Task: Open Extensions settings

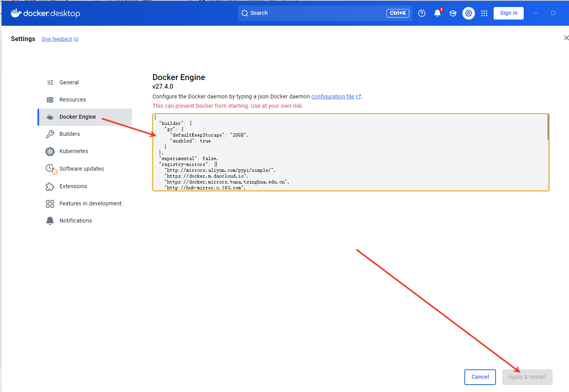Action: click(85, 186)
